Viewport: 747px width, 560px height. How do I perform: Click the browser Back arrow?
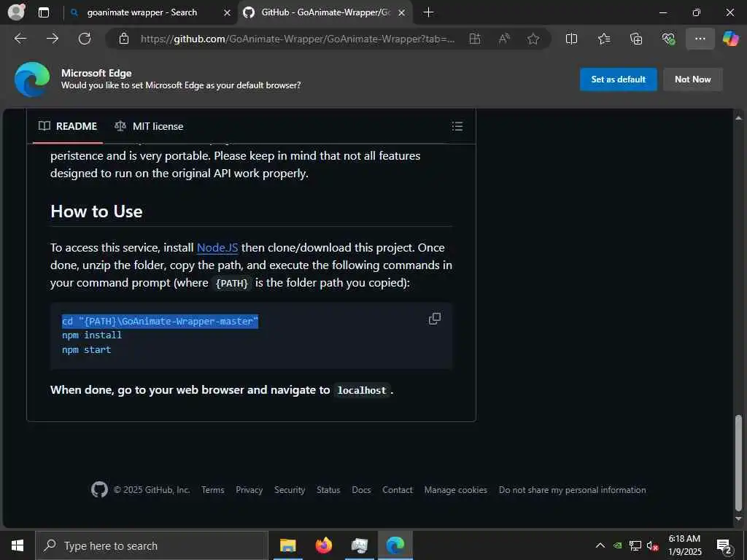pyautogui.click(x=20, y=39)
